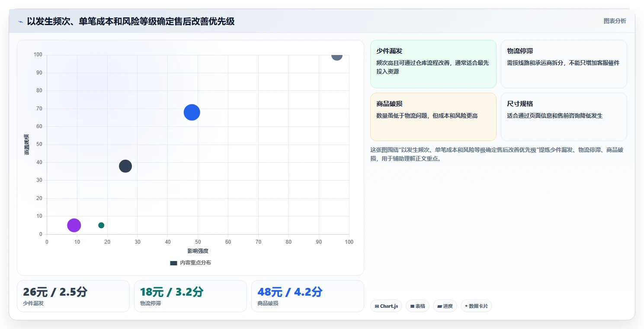Select the small teal bubble near 18
Image resolution: width=644 pixels, height=329 pixels.
101,225
